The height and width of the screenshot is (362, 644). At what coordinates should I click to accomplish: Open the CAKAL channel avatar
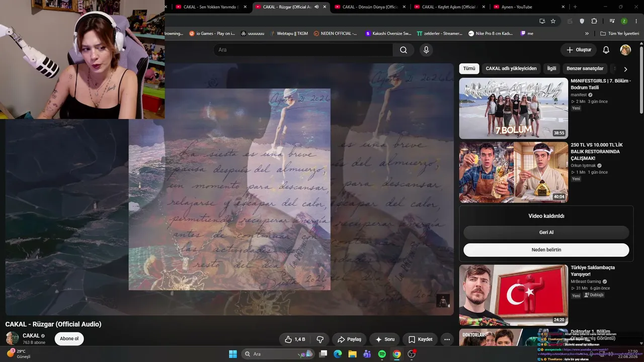tap(12, 338)
